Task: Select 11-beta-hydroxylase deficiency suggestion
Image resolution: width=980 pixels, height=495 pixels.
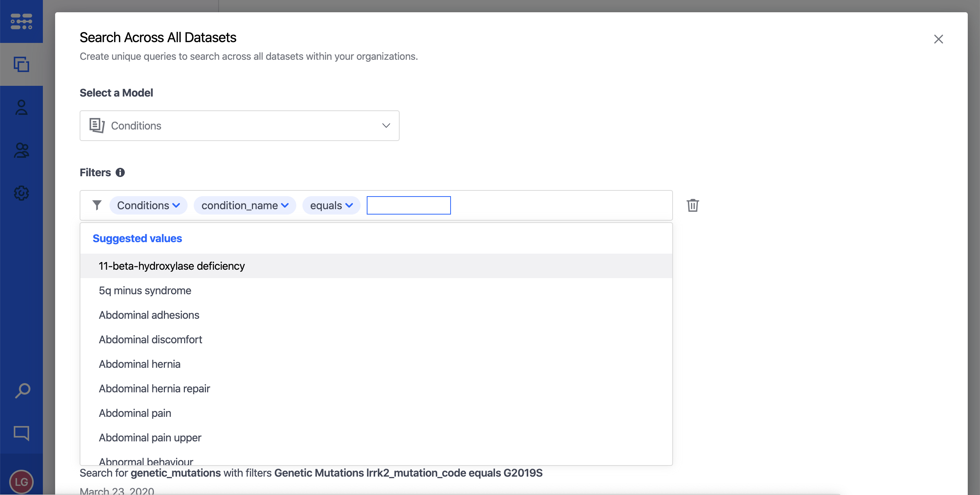Action: click(x=171, y=266)
